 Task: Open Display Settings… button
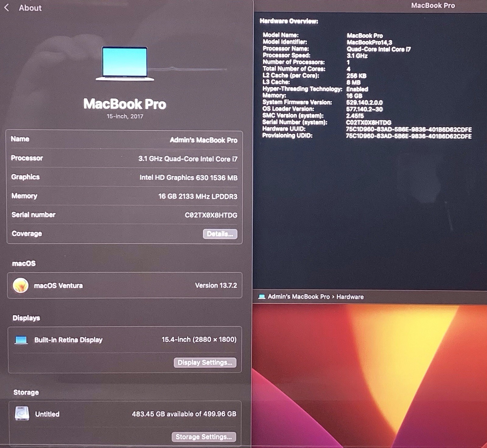coord(205,362)
